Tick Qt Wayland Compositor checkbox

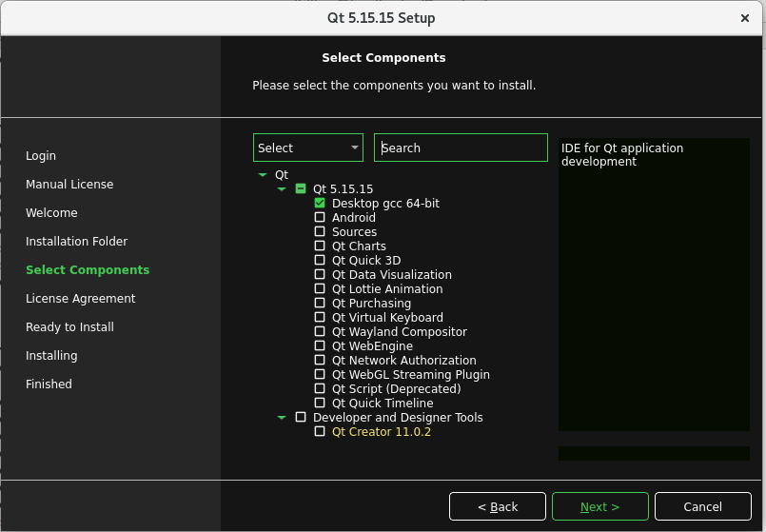tap(320, 331)
